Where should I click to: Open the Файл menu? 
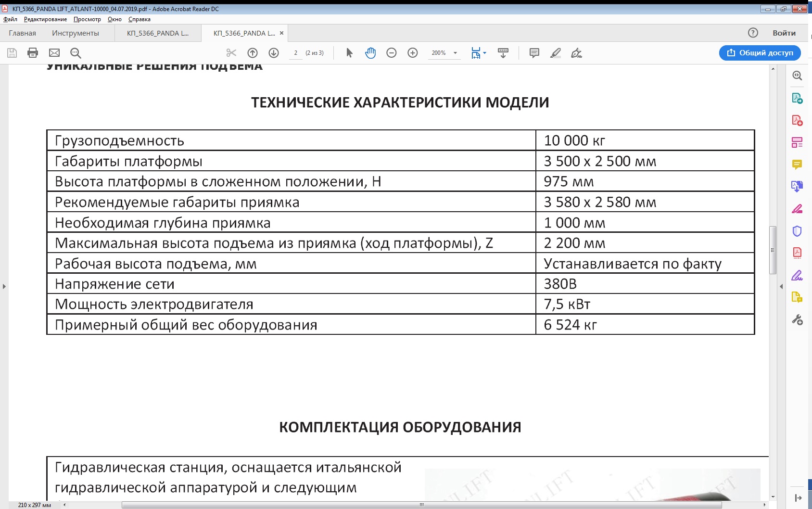click(x=10, y=19)
